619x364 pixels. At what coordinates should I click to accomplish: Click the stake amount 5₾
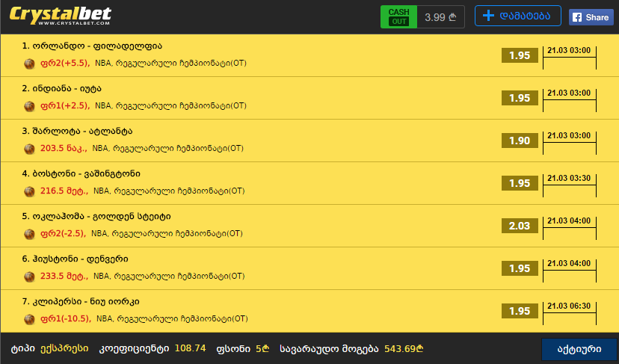262,348
